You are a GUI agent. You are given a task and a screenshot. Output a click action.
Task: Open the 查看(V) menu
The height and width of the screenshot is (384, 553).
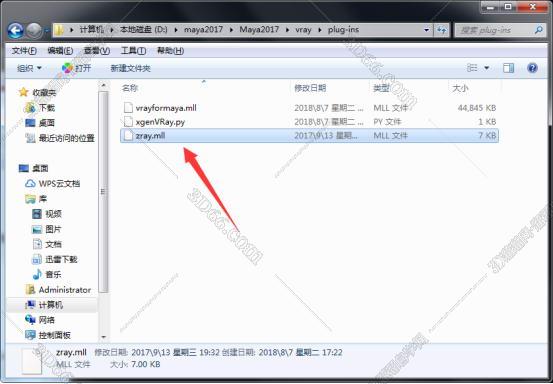coord(97,51)
